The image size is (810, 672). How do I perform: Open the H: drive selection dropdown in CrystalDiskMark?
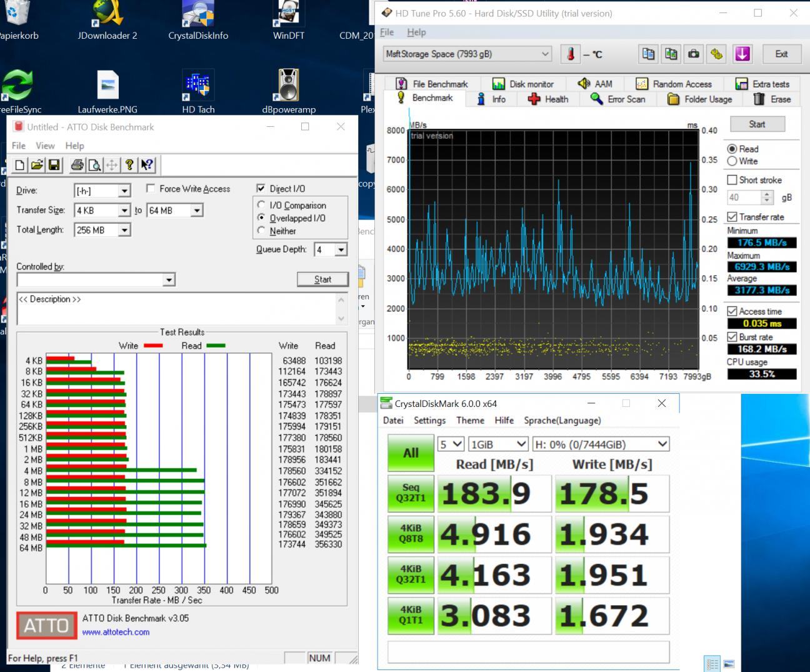point(601,444)
